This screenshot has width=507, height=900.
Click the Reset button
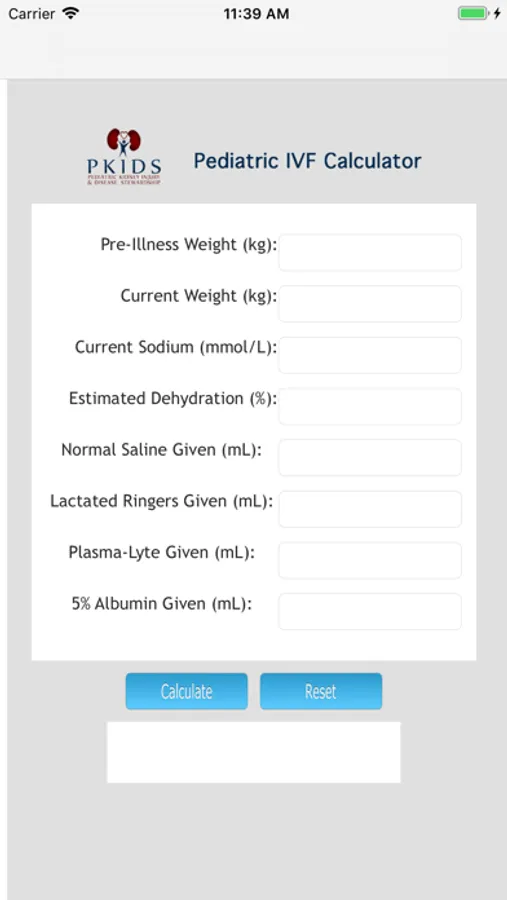321,691
